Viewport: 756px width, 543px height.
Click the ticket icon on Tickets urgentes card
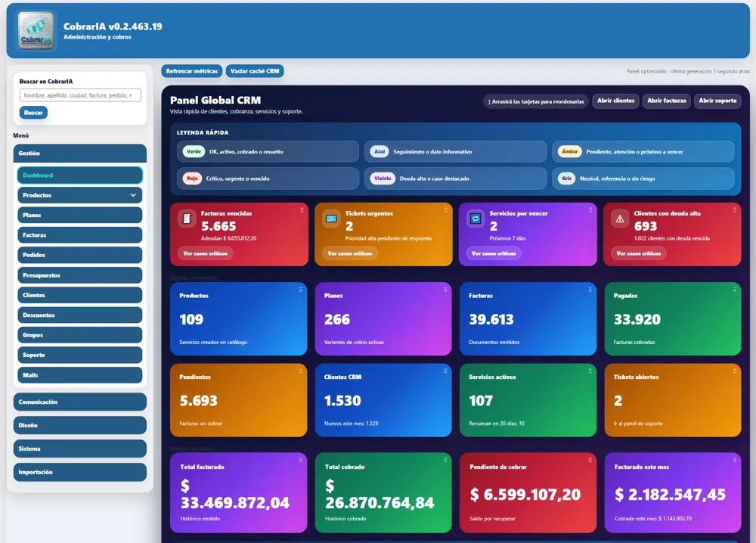point(331,219)
